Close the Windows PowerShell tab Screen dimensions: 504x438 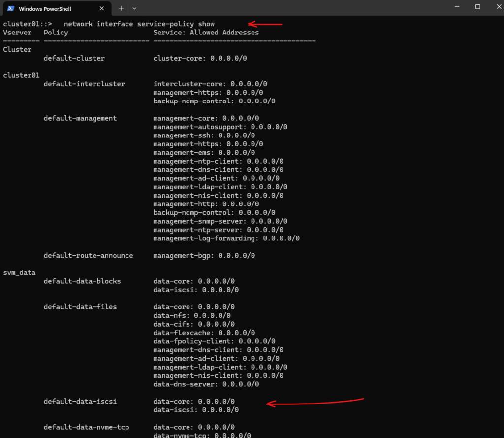(x=102, y=9)
